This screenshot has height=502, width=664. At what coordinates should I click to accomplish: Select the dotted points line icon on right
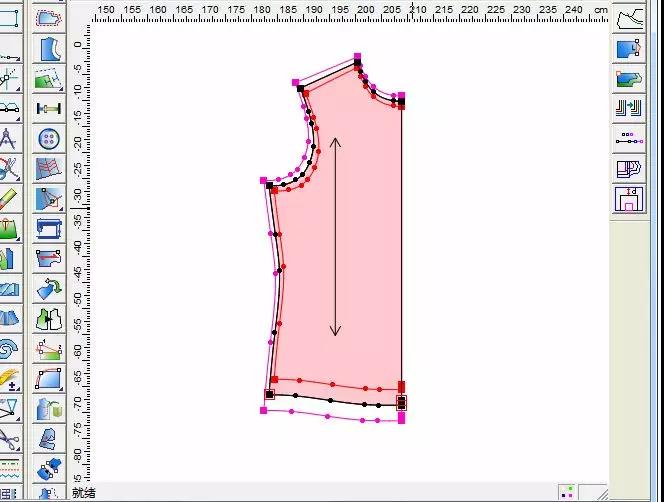pos(628,137)
